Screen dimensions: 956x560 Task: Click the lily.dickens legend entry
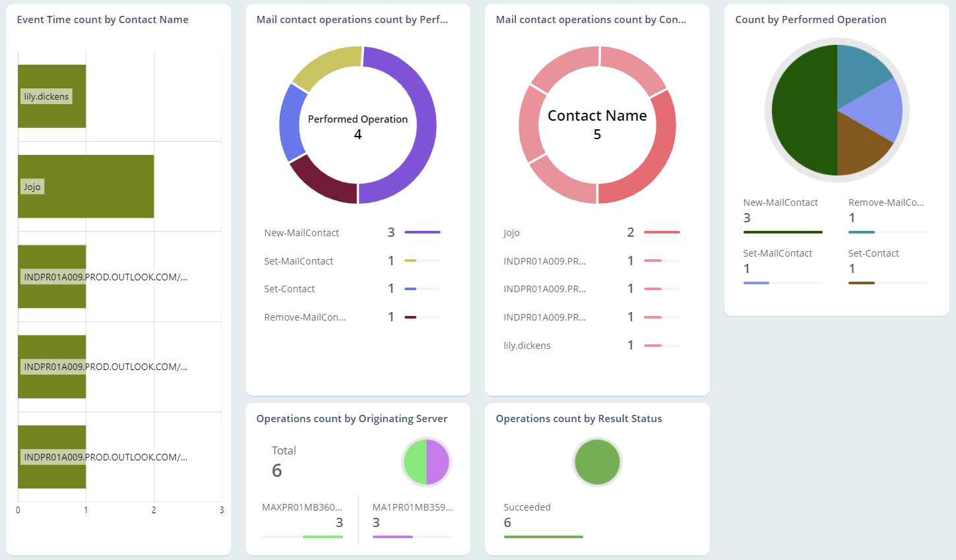527,345
